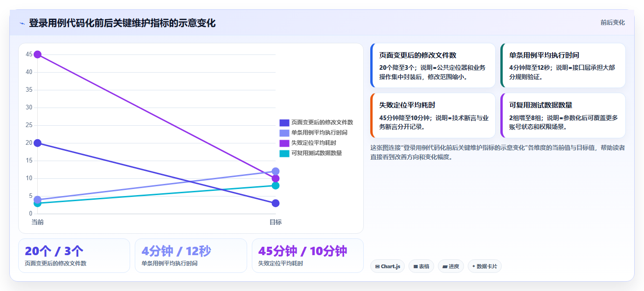Click text 2组增至8组 in fourth card

pyautogui.click(x=526, y=118)
